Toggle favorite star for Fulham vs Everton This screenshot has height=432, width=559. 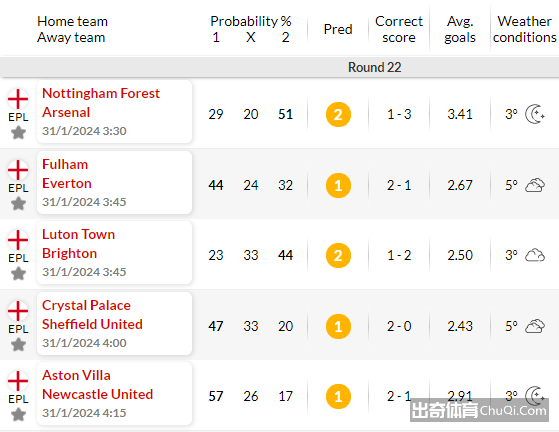tap(18, 204)
